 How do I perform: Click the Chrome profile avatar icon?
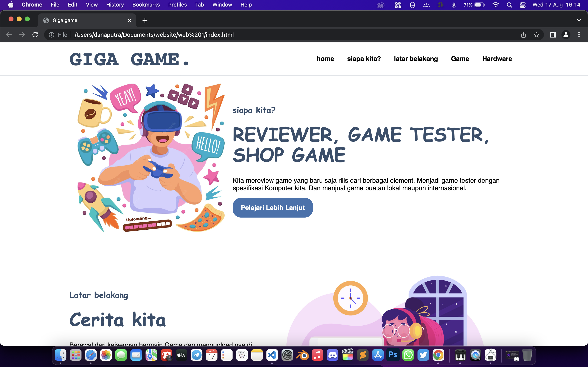566,34
